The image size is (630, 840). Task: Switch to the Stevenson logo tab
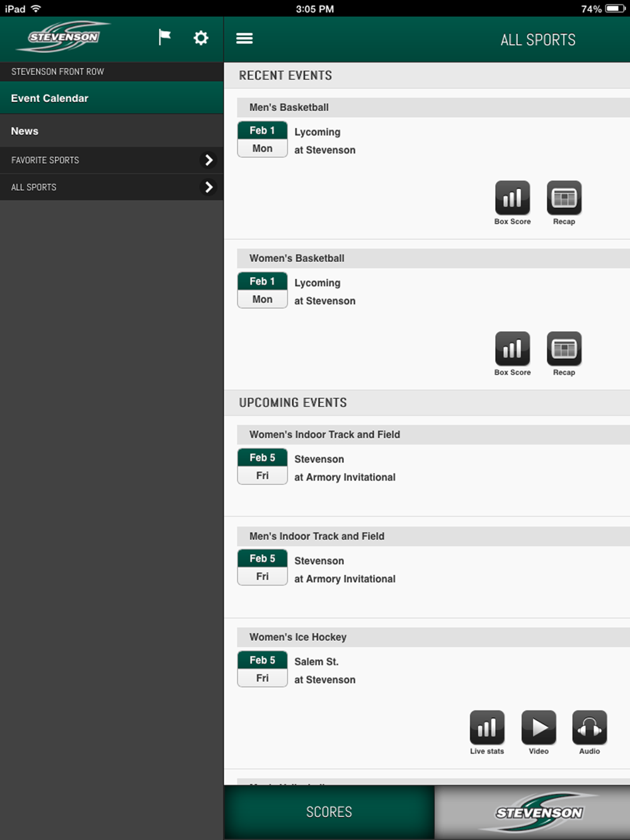click(532, 812)
